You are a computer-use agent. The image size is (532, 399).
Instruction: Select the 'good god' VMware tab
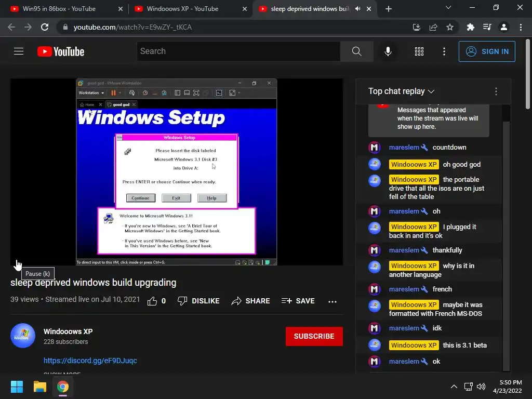[x=121, y=104]
